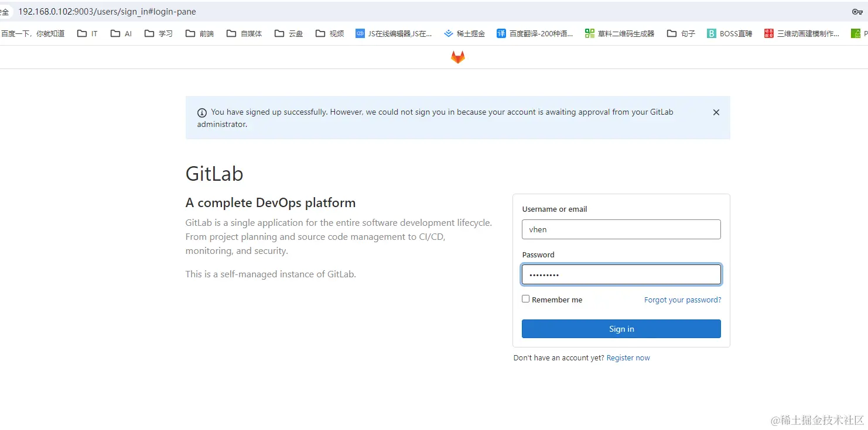The width and height of the screenshot is (868, 430).
Task: Open the 稀土掘金 bookmark
Action: click(464, 33)
